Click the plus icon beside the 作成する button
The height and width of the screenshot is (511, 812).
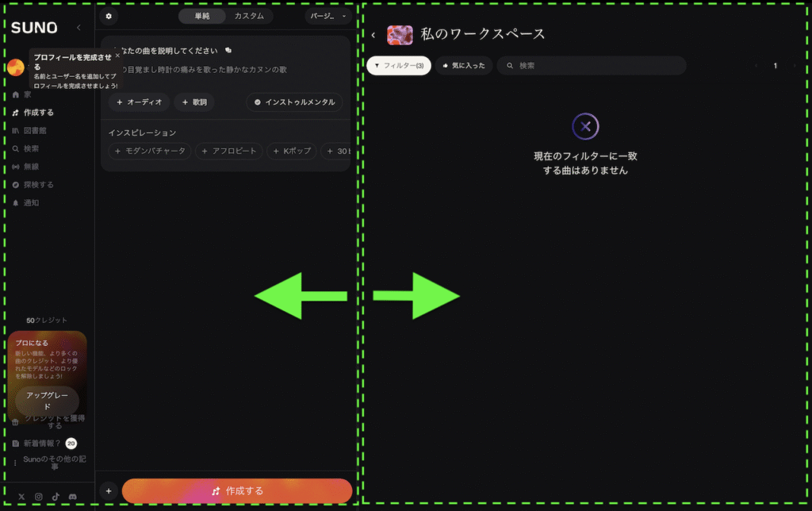(x=109, y=491)
